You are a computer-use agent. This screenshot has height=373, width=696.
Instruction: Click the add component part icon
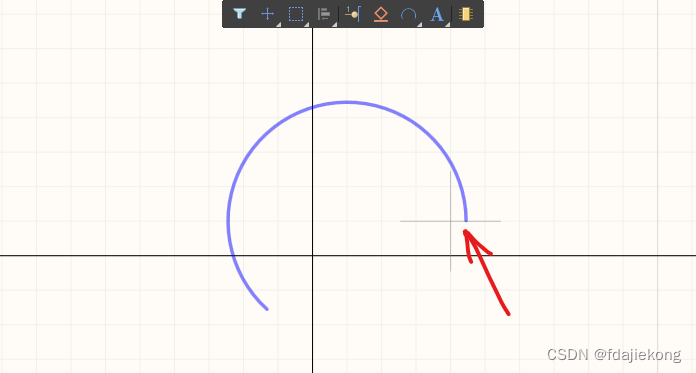click(x=466, y=14)
